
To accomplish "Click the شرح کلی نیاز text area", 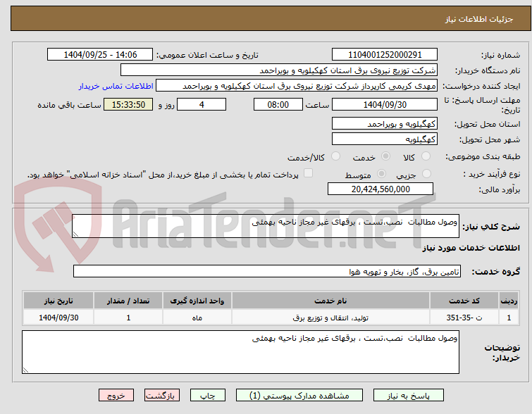I will [x=266, y=226].
